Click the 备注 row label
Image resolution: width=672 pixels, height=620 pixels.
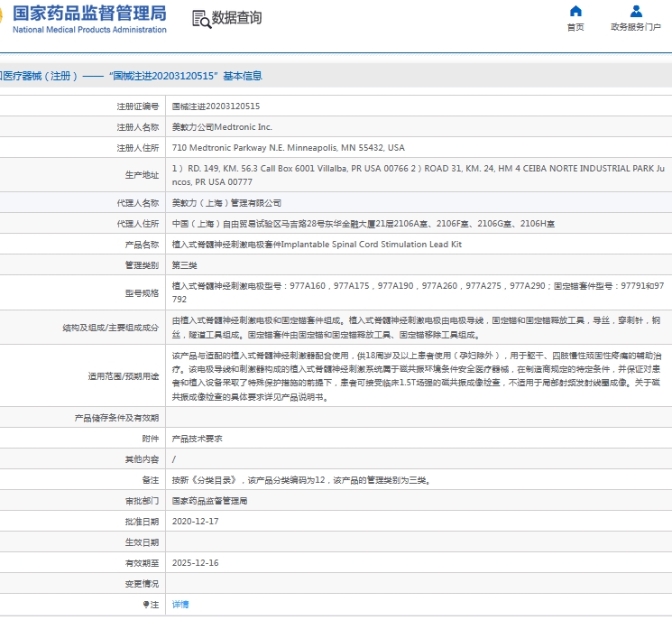click(x=151, y=480)
